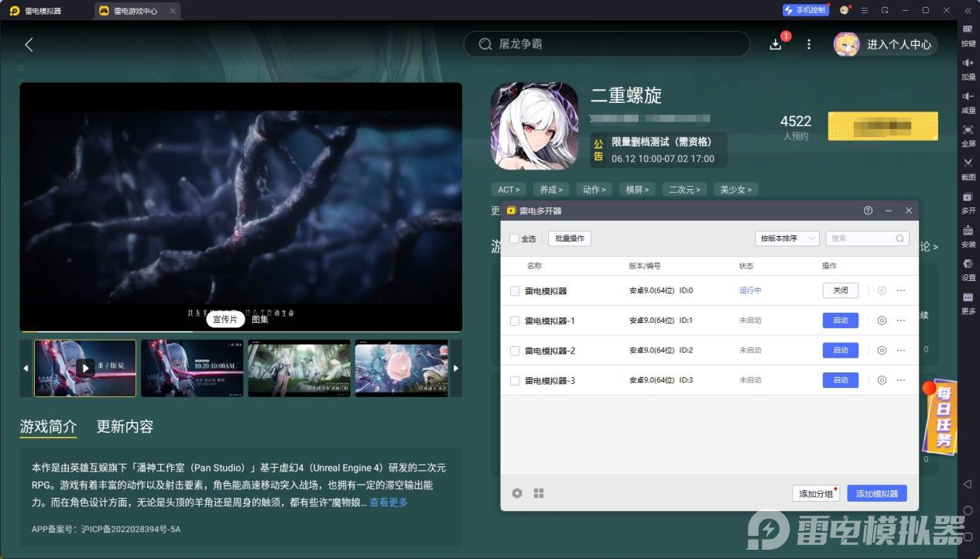
Task: Click the 批量操作 batch operation button
Action: (x=570, y=238)
